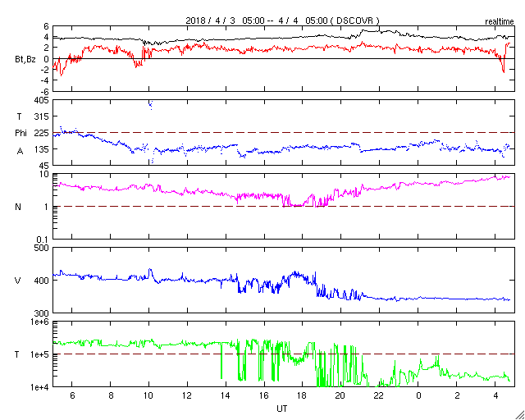Select the 'realtime' label

500,22
